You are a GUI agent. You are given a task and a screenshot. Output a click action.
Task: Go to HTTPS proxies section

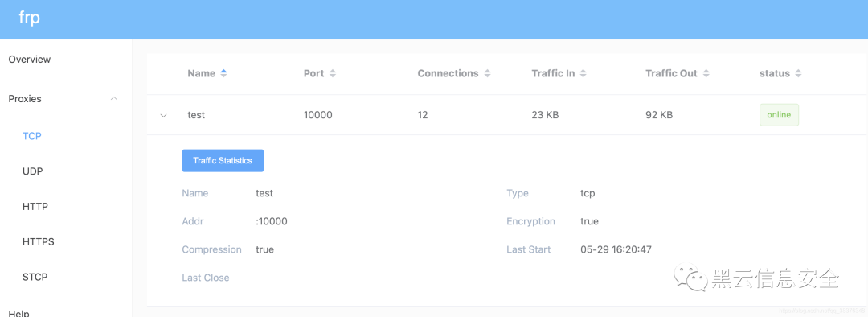[x=39, y=242]
